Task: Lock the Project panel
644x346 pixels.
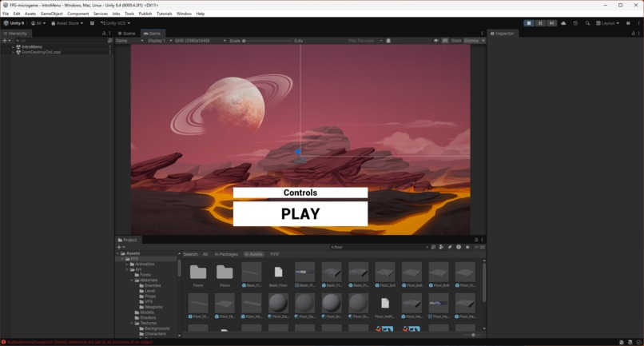Action: tap(476, 240)
